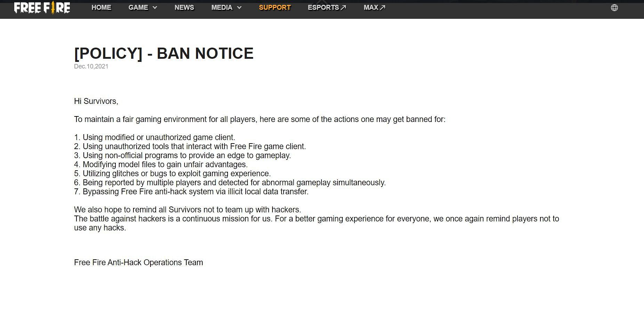Image resolution: width=644 pixels, height=309 pixels.
Task: Select the highlighted SUPPORT menu item
Action: (275, 8)
